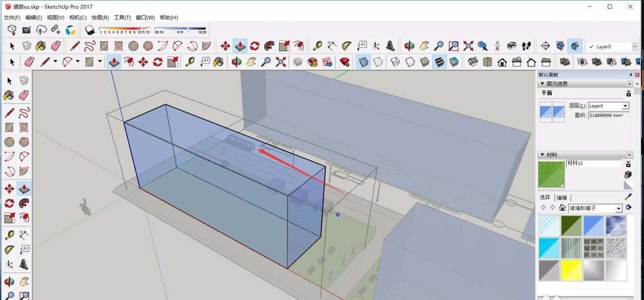This screenshot has width=644, height=300.
Task: Open the 窗口(W) menu
Action: [x=145, y=17]
